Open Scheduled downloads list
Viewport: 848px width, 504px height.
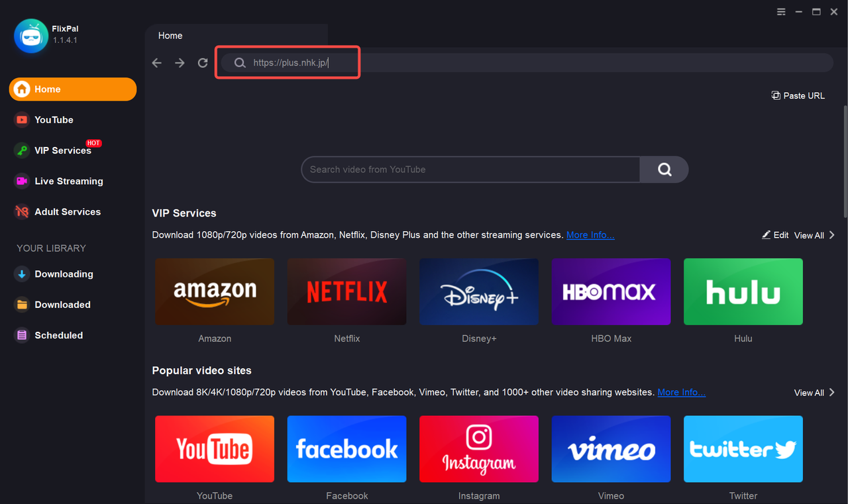point(58,335)
